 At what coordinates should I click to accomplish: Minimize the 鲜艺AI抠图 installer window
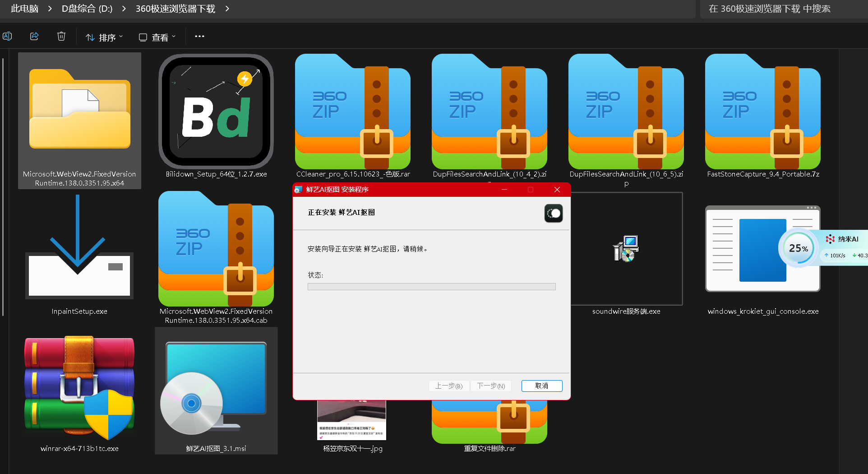504,190
